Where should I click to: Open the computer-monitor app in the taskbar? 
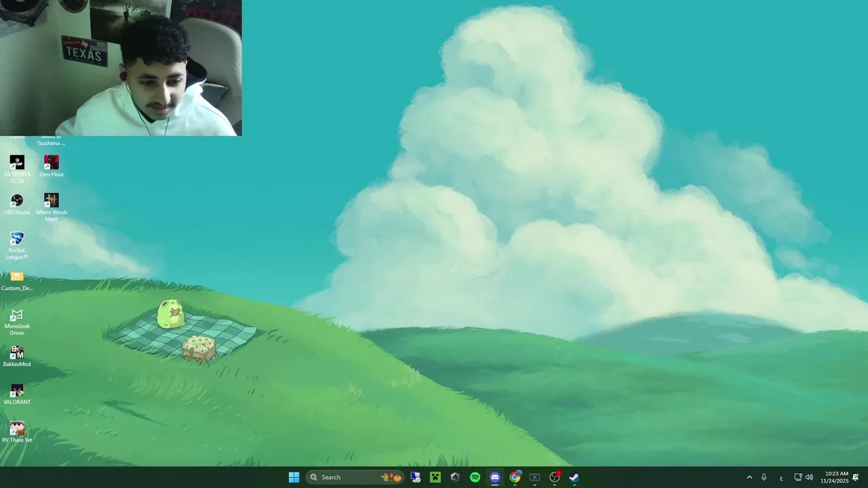pos(416,477)
